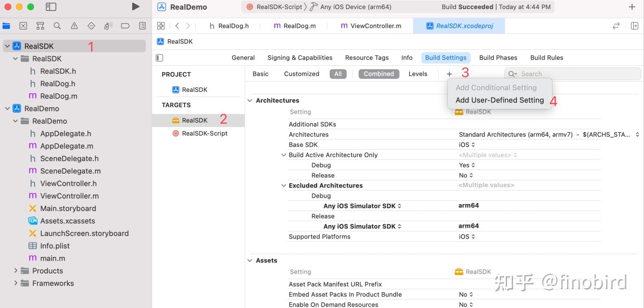644x308 pixels.
Task: Open the Source Control navigator
Action: tap(23, 26)
